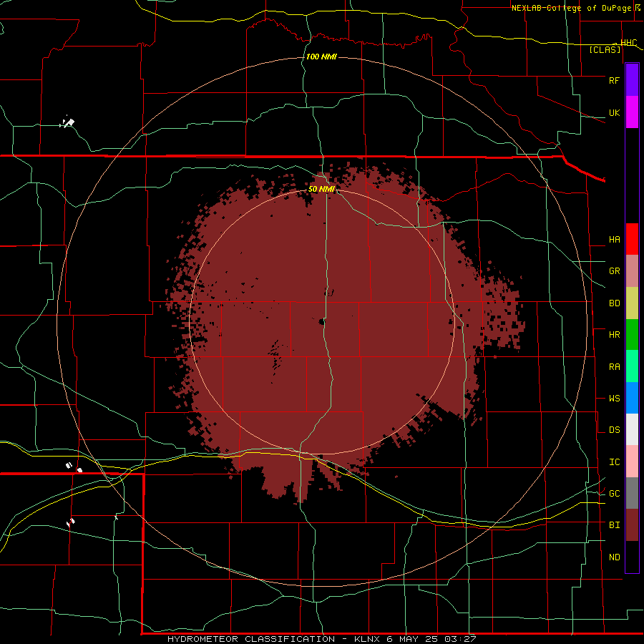Viewport: 644px width, 644px height.
Task: Click the UK magenta legend swatch
Action: pyautogui.click(x=632, y=112)
